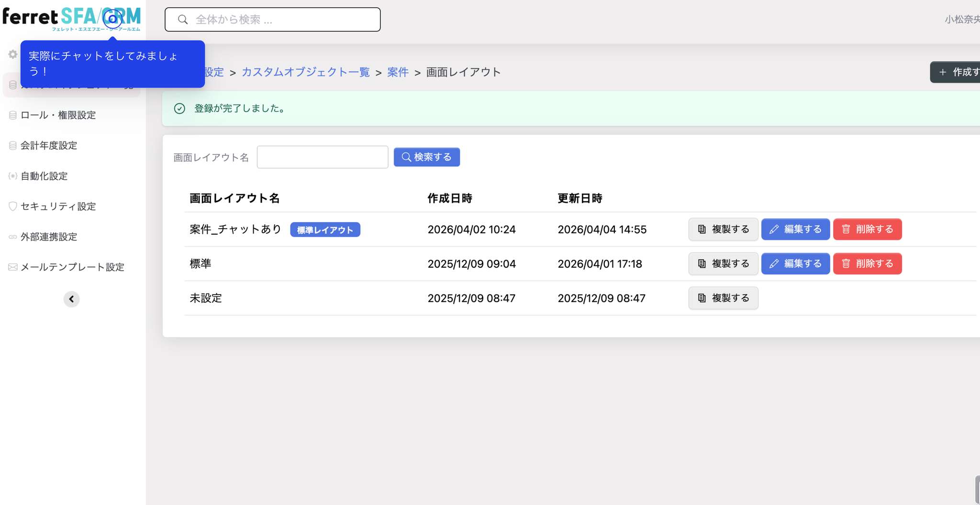Click the 2026/04/01 17:18 updated date cell

(x=600, y=264)
